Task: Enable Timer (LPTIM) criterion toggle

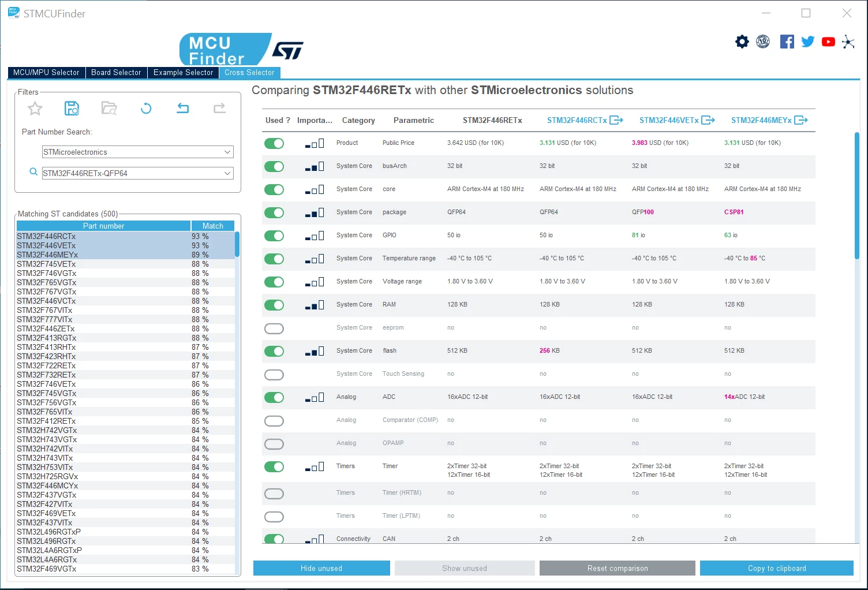Action: (274, 517)
